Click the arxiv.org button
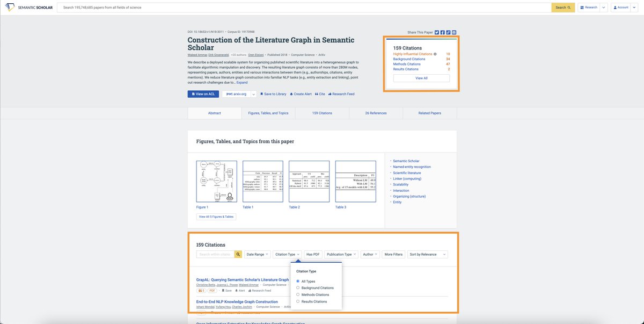Image resolution: width=644 pixels, height=324 pixels. [x=237, y=94]
